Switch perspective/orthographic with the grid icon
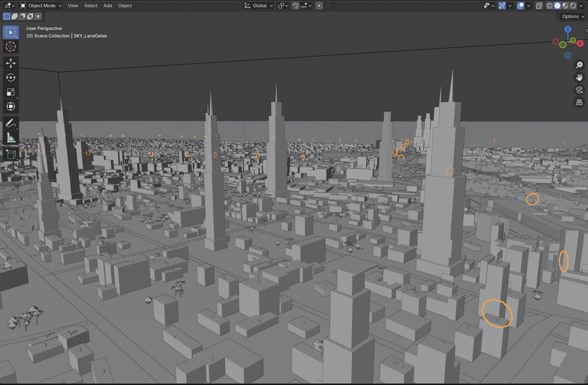The height and width of the screenshot is (385, 588). coord(579,102)
